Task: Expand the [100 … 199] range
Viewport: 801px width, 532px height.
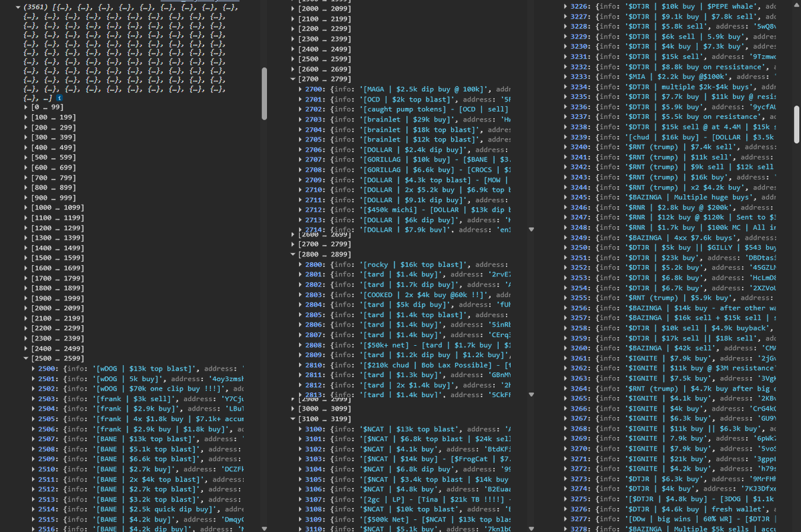Action: [26, 117]
